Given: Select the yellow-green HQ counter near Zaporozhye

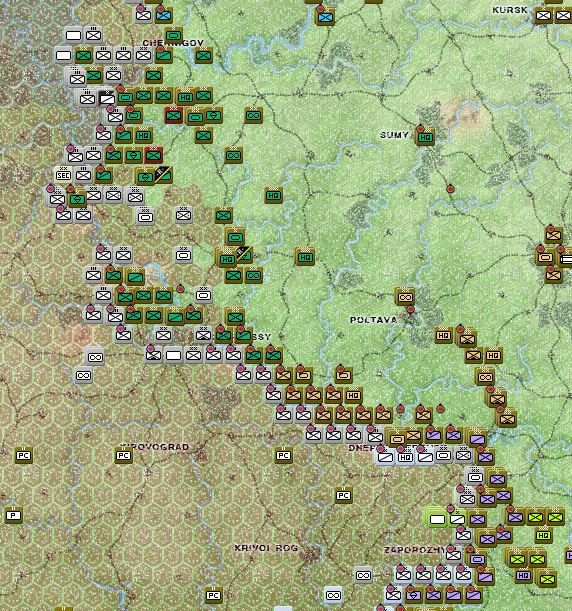Looking at the screenshot, I should (543, 535).
